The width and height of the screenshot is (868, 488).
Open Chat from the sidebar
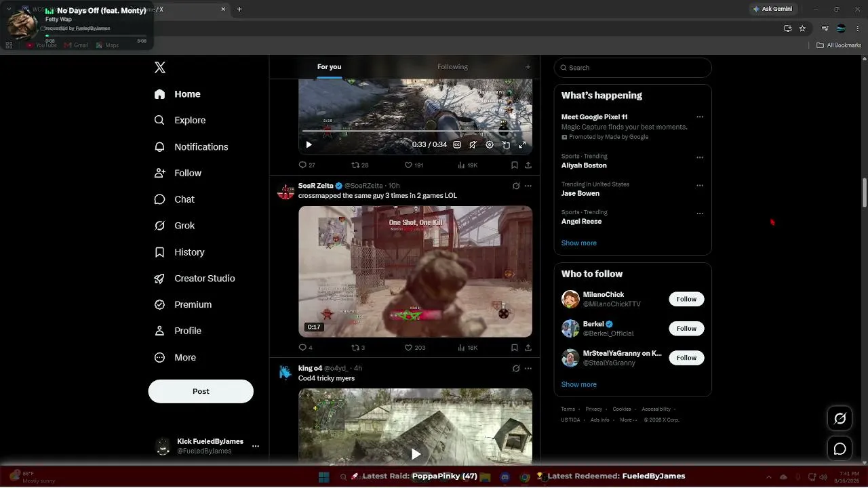(175, 199)
